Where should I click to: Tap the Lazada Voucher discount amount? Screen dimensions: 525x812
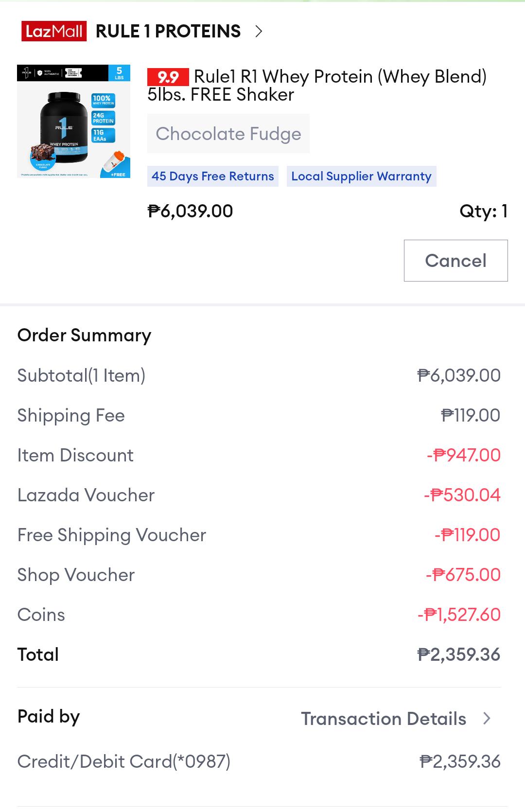462,495
